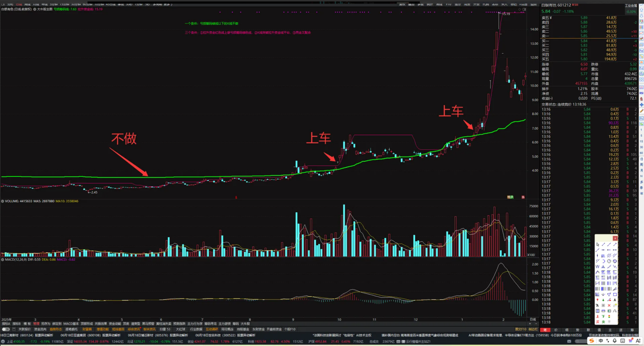This screenshot has width=644, height=346.
Task: Select the circle drawing tool
Action: click(609, 261)
